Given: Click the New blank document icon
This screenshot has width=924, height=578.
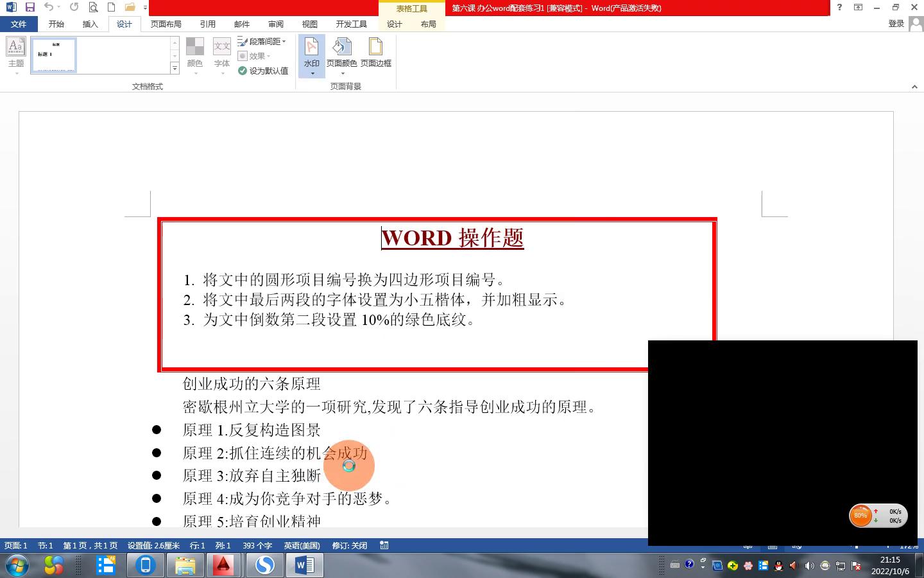Looking at the screenshot, I should pyautogui.click(x=111, y=8).
